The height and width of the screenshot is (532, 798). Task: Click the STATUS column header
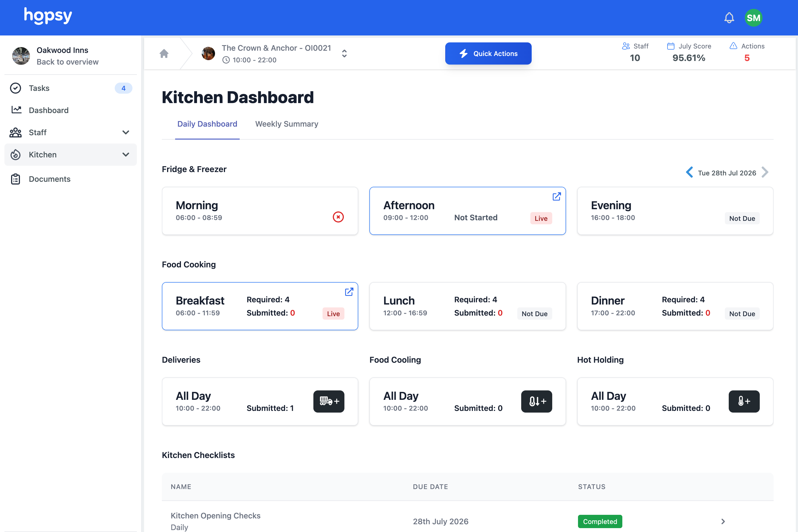592,487
